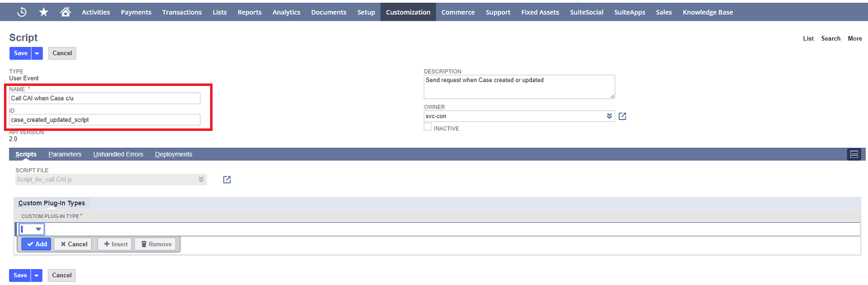
Task: Switch to the Unhandled Errors subtab
Action: point(118,154)
